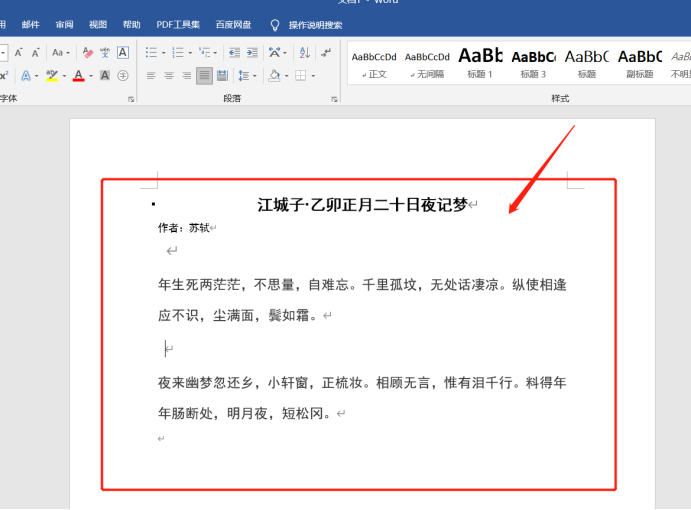Screen dimensions: 691x510
Task: Click the 操作说明搜索 search box
Action: 316,25
